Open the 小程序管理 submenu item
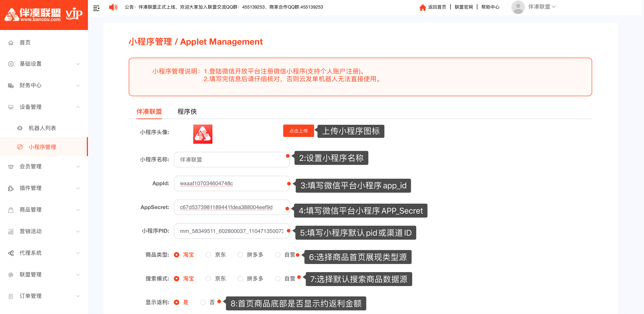Image resolution: width=644 pixels, height=314 pixels. [44, 147]
